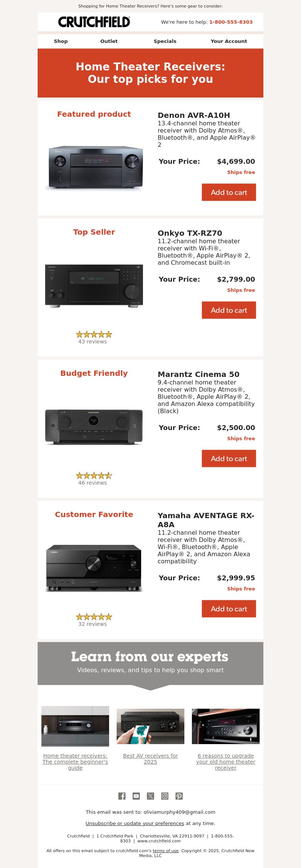Open Best AV receivers for 2025 article
This screenshot has width=301, height=868.
150,759
